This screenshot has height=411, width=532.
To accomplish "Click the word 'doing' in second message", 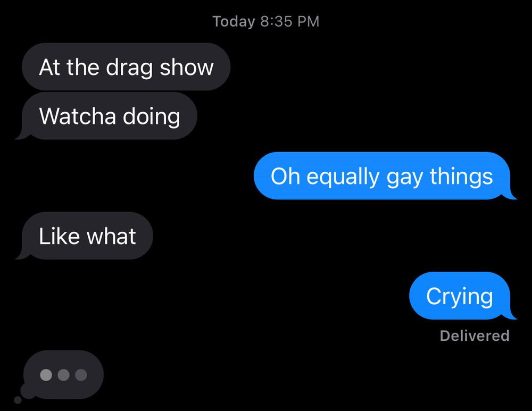I will [151, 118].
